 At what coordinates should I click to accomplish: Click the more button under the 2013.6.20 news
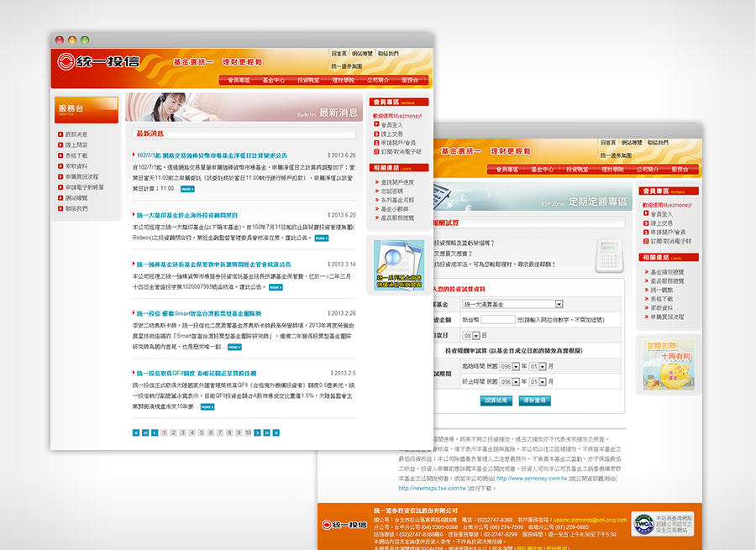[322, 238]
